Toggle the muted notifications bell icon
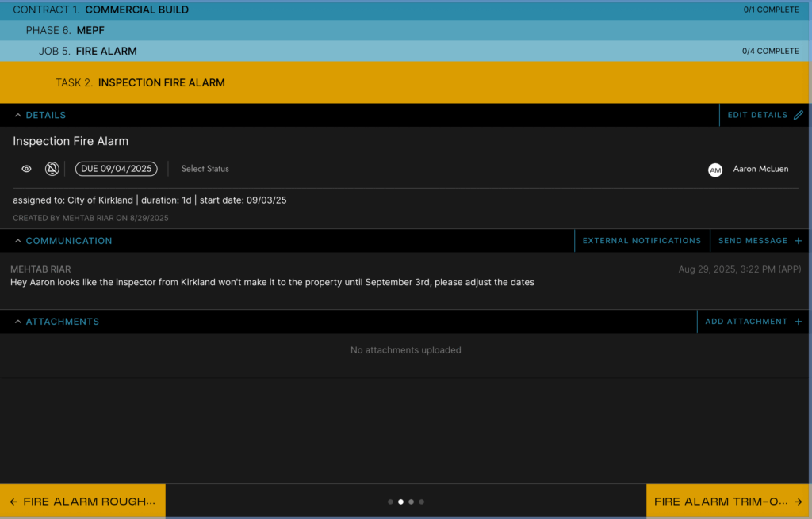 (52, 169)
